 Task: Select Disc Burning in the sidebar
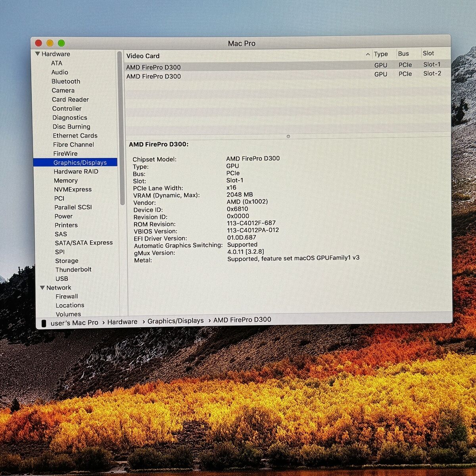click(71, 127)
